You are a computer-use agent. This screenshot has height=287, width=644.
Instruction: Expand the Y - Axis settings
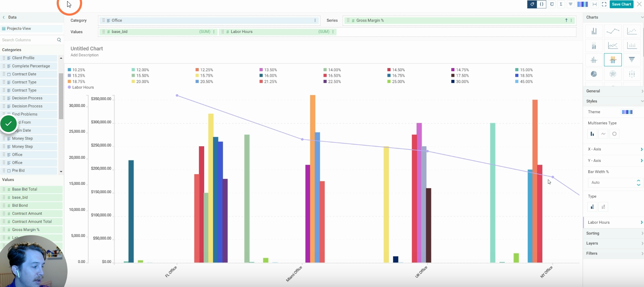(x=614, y=161)
